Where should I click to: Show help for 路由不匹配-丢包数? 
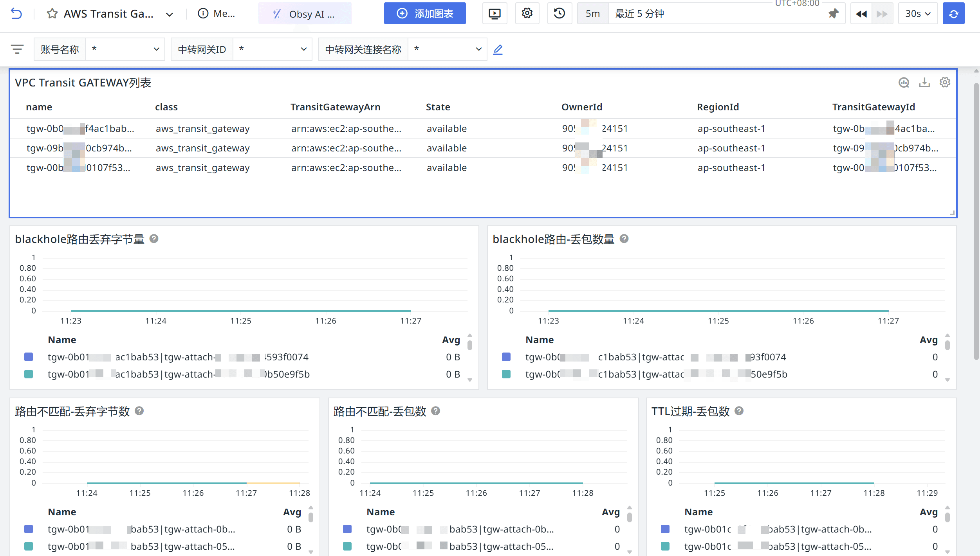click(x=435, y=411)
